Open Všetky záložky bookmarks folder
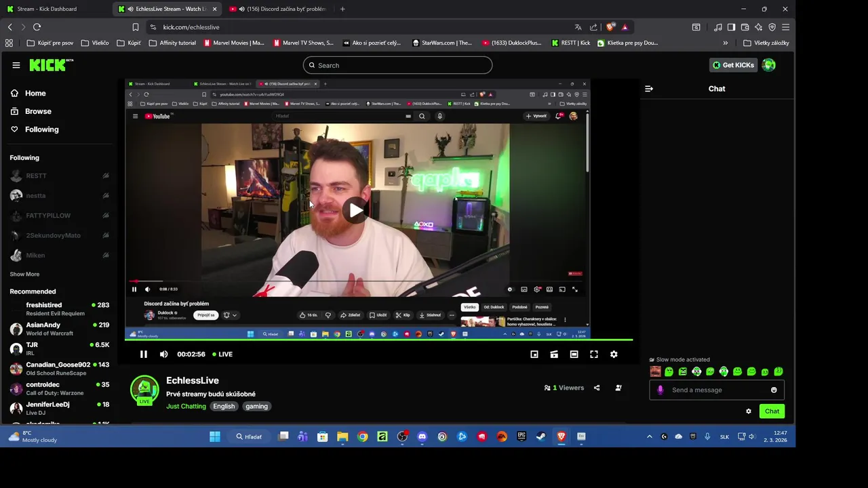This screenshot has width=868, height=488. pos(767,43)
